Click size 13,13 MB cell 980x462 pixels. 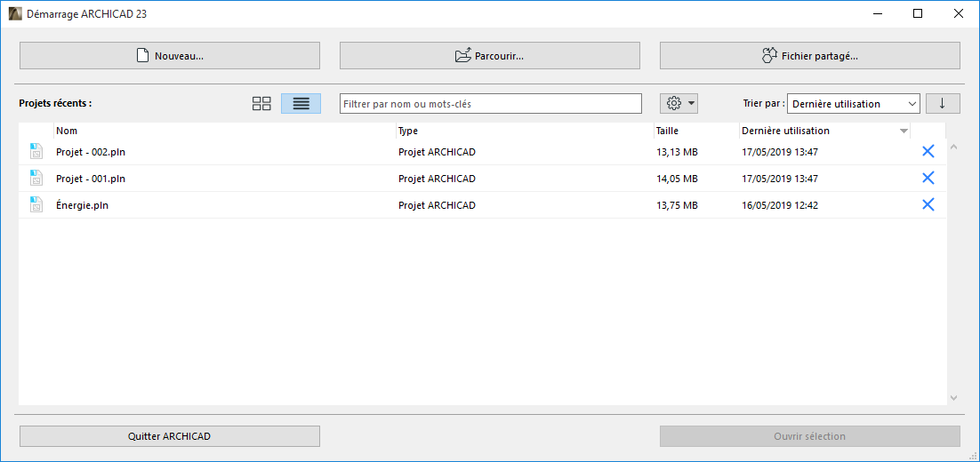click(677, 152)
